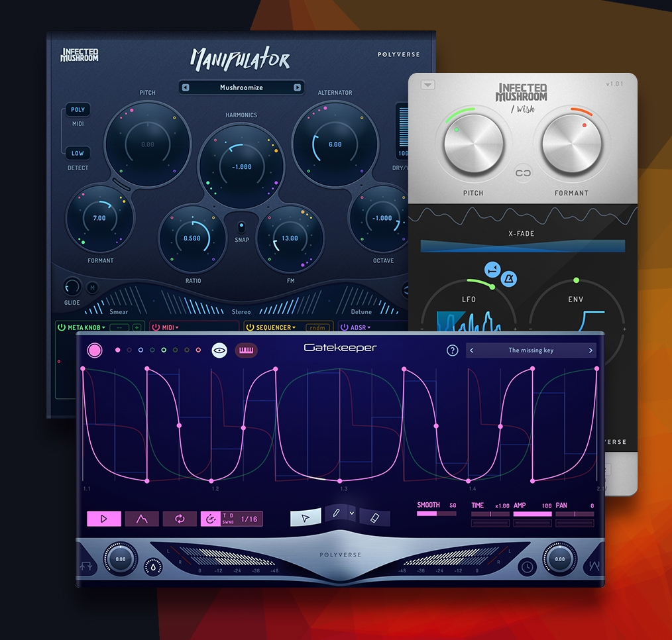Viewport: 672px width, 640px height.
Task: Toggle the LOW detect button in Manipulator
Action: click(78, 153)
